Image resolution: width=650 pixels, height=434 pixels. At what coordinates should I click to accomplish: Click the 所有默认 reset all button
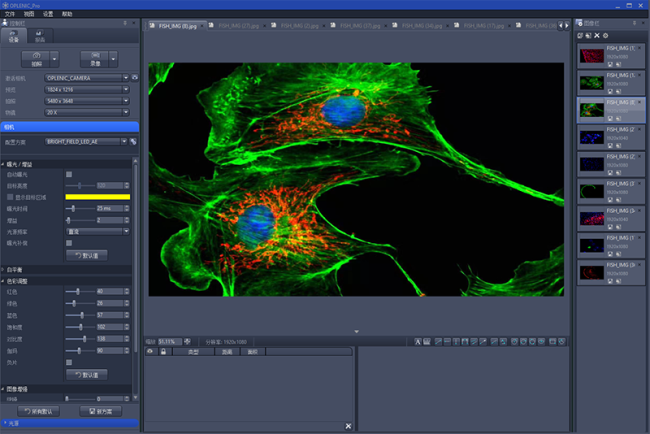pos(39,411)
